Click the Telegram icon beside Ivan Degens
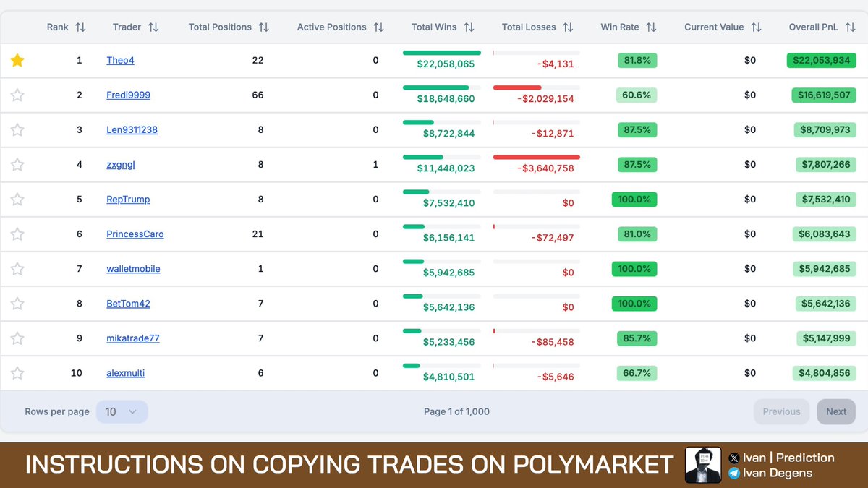This screenshot has width=868, height=488. pos(734,474)
